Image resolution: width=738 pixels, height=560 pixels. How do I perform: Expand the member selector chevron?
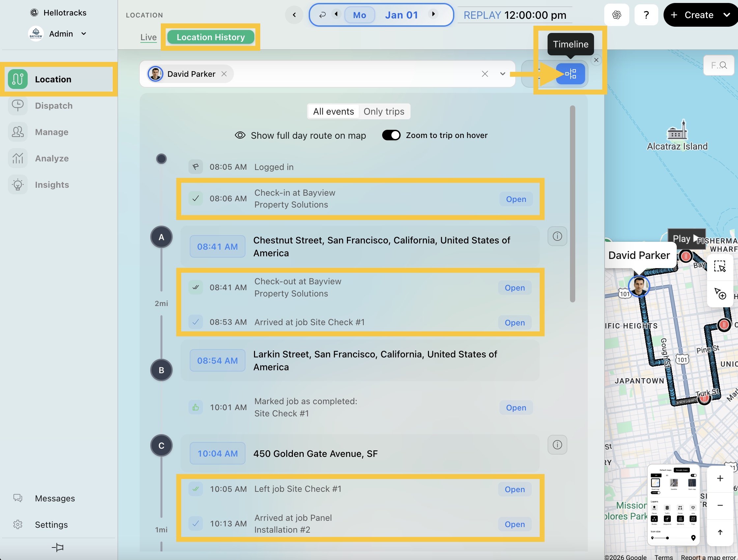[502, 74]
